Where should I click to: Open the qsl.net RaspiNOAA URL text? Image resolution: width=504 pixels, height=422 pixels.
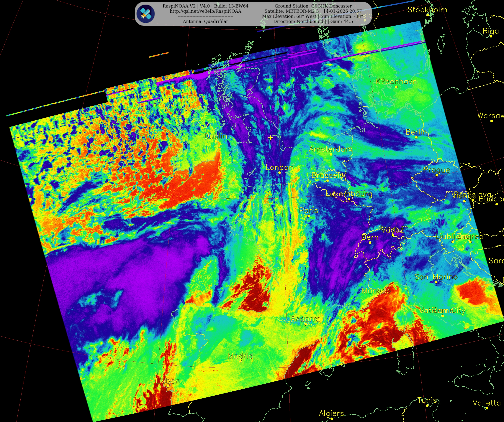205,11
